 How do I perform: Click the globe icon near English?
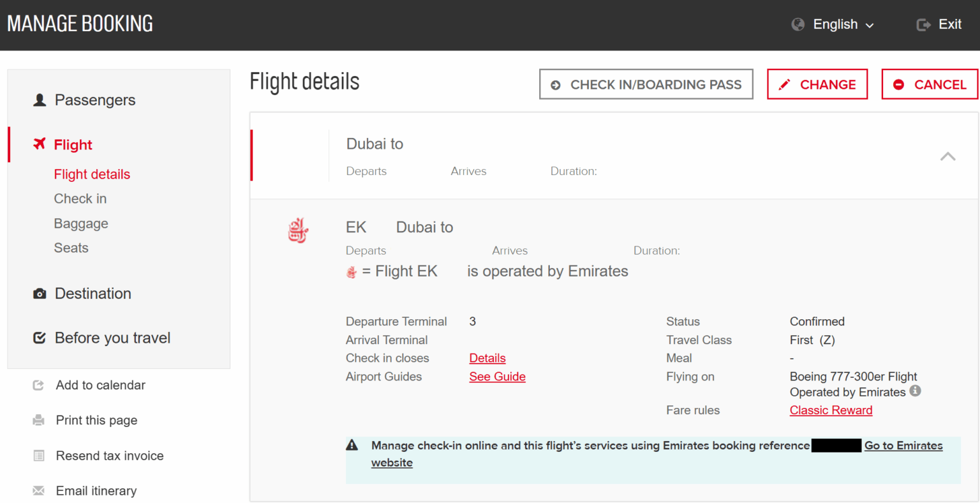[x=798, y=24]
